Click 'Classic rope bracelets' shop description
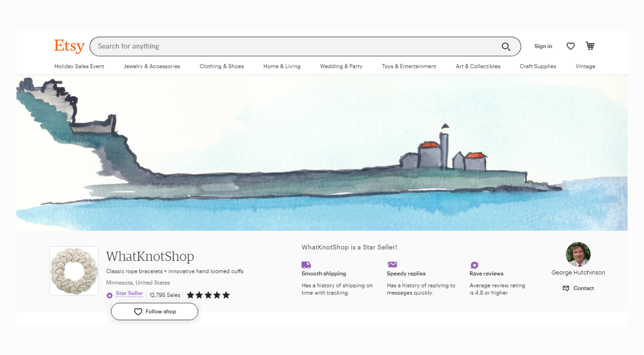Viewport: 644px width, 355px height. [x=175, y=271]
